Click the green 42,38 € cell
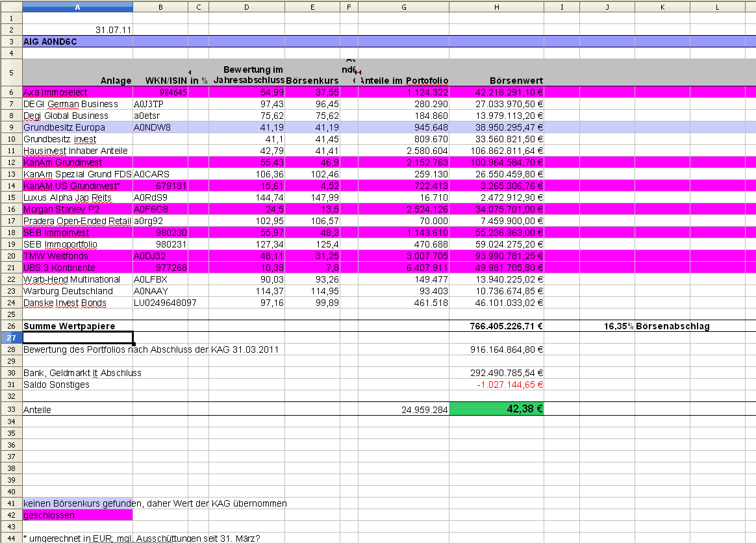 (x=496, y=409)
